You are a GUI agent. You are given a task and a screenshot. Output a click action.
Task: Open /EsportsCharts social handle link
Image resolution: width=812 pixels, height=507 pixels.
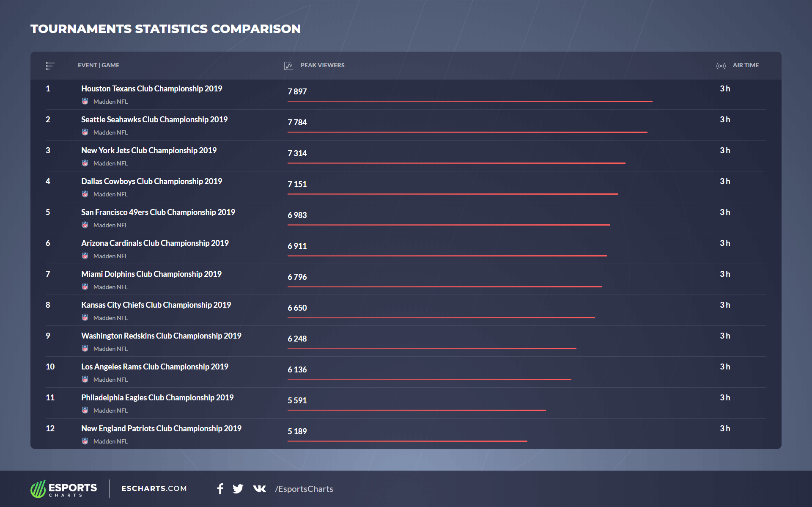tap(304, 489)
